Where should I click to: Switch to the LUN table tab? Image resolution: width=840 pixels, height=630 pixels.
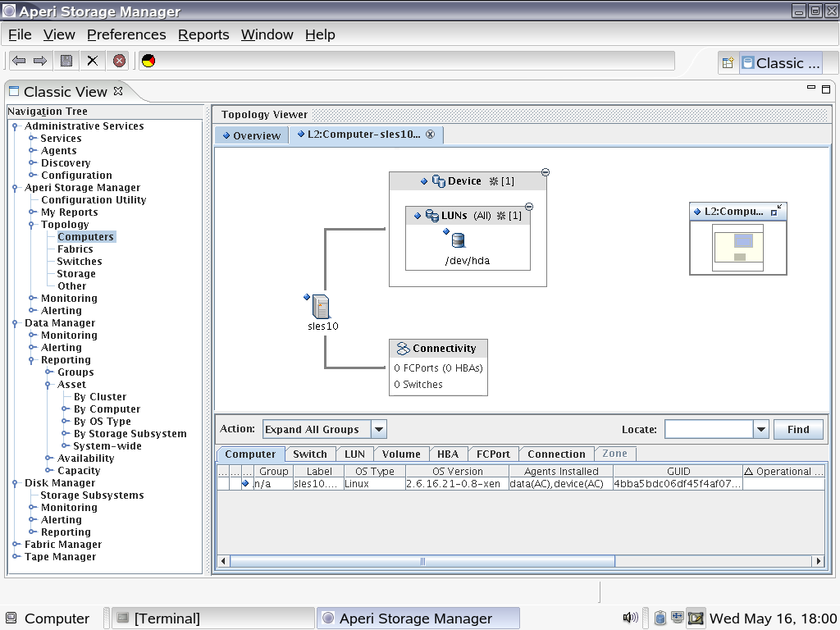pyautogui.click(x=354, y=454)
